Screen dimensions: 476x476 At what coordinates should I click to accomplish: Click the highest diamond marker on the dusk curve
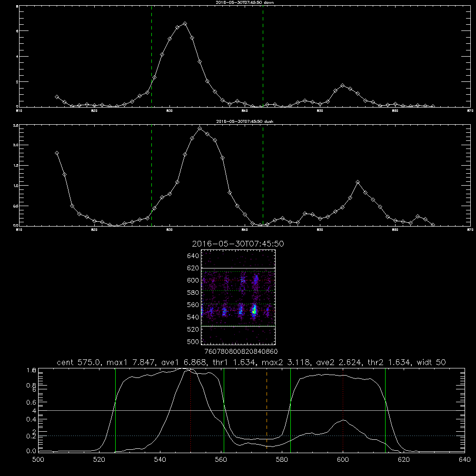[199, 128]
